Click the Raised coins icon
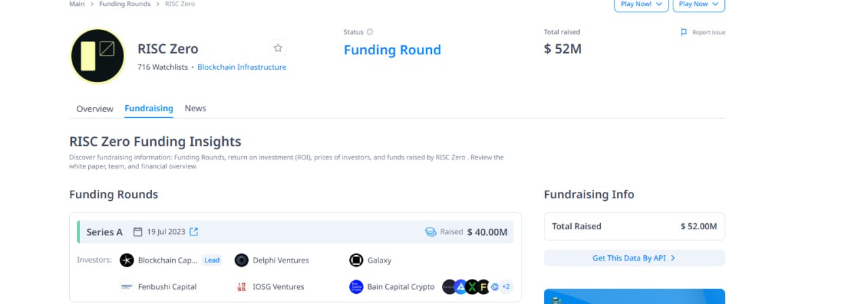868x304 pixels. (431, 232)
